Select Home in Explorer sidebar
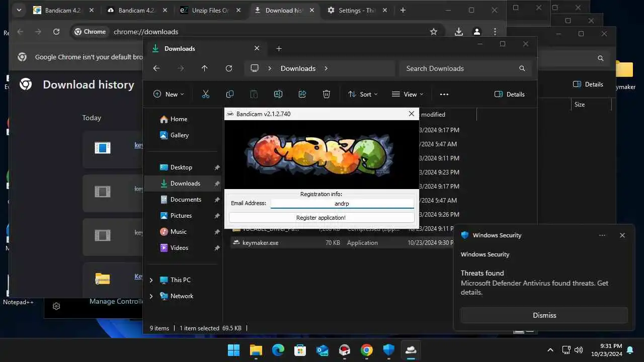Screen dimensions: 644x362 tap(179, 119)
